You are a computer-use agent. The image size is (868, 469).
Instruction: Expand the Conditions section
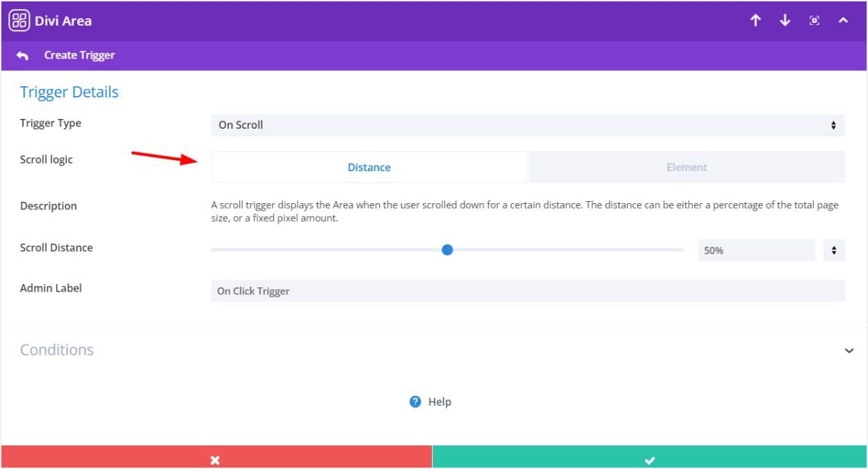(849, 351)
